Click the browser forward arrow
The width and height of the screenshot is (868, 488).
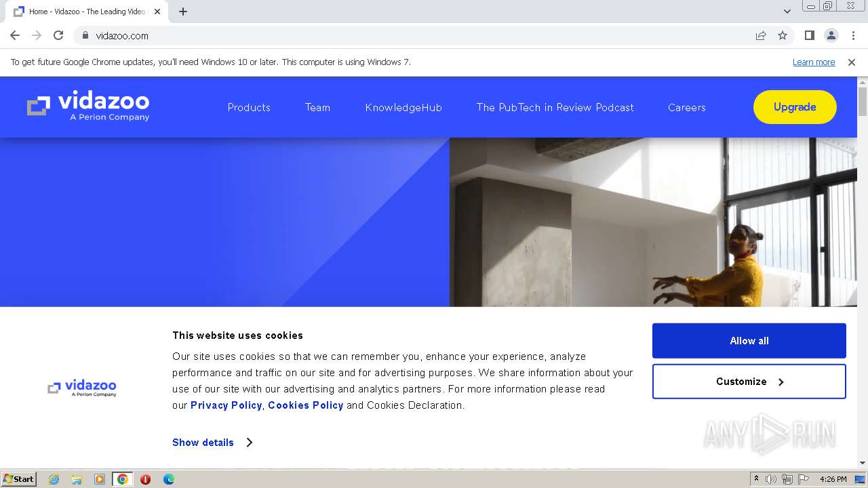(37, 35)
